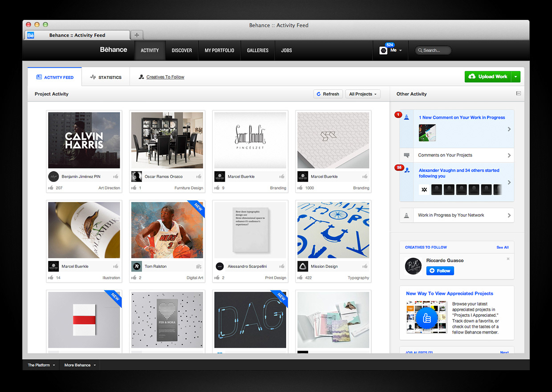The image size is (552, 392).
Task: Click See All in Creatives to Follow
Action: pyautogui.click(x=503, y=247)
